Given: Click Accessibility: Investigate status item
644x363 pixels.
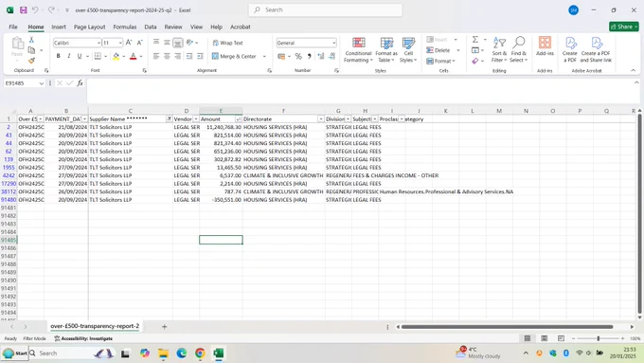Looking at the screenshot, I should (83, 338).
